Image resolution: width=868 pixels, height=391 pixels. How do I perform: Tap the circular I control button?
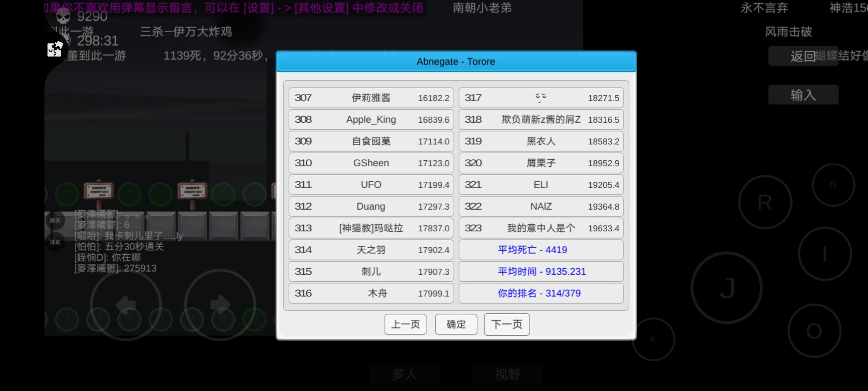click(825, 253)
